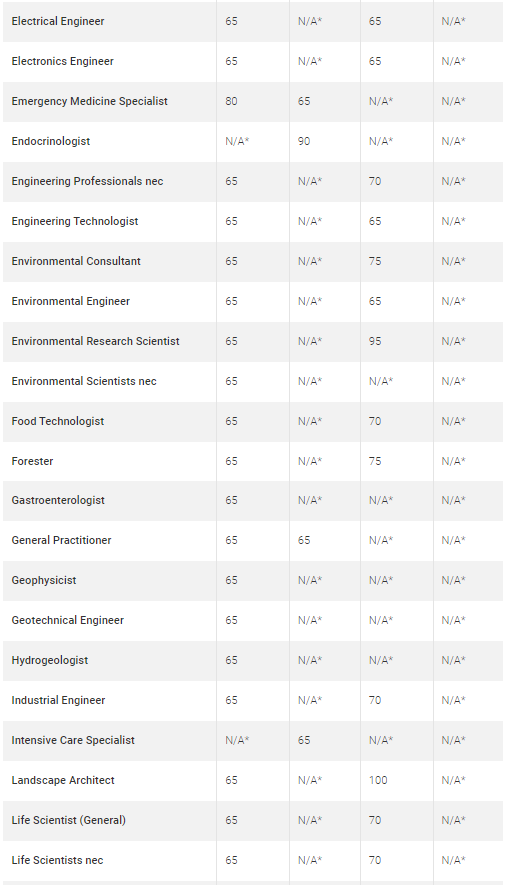Click Environmental Research Scientist's 95 value

(x=375, y=341)
